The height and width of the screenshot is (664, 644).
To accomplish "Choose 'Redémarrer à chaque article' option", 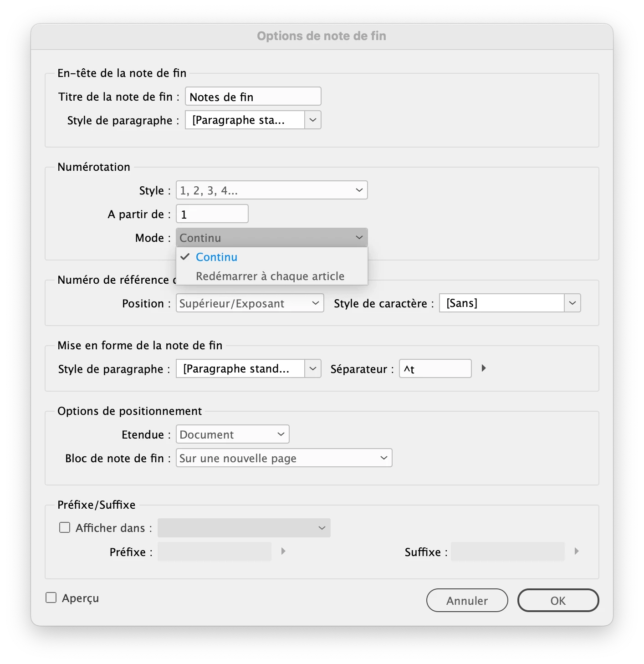I will 271,276.
